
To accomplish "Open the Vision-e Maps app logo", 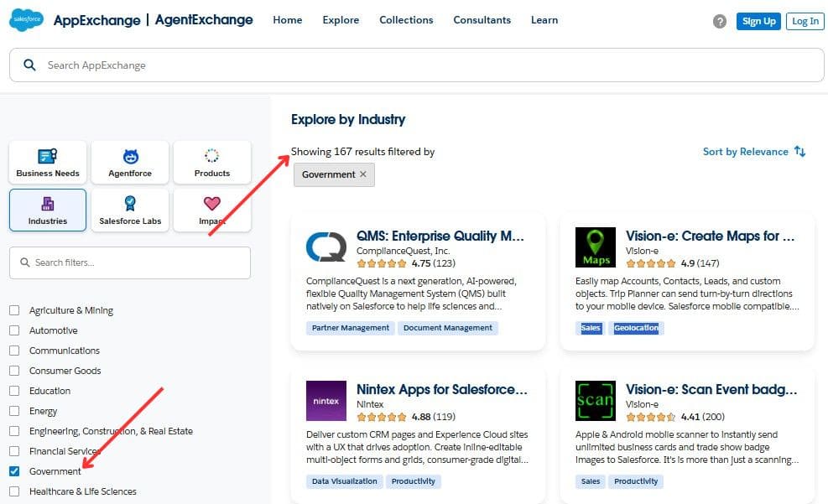I will coord(595,247).
